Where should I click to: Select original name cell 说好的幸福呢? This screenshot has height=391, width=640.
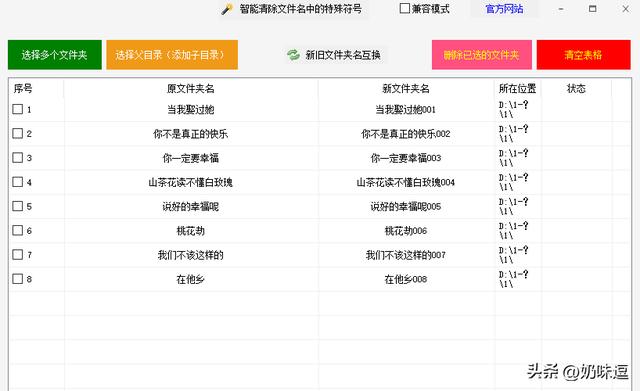coord(191,207)
